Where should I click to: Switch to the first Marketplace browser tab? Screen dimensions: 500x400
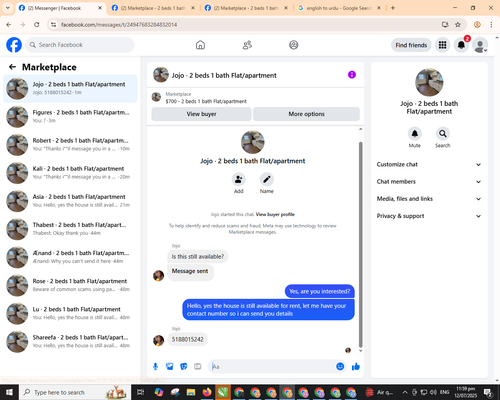click(x=152, y=8)
